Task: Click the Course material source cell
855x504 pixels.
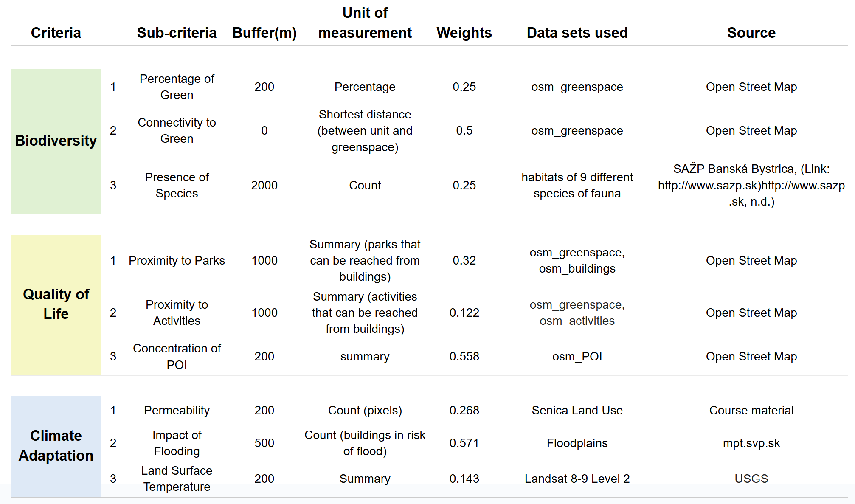Action: tap(751, 410)
